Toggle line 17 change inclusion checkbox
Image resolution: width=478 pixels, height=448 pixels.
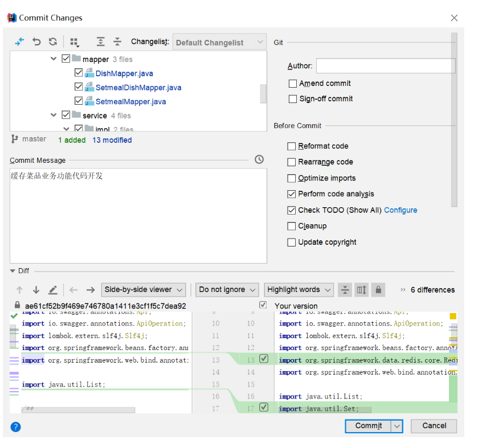(264, 407)
